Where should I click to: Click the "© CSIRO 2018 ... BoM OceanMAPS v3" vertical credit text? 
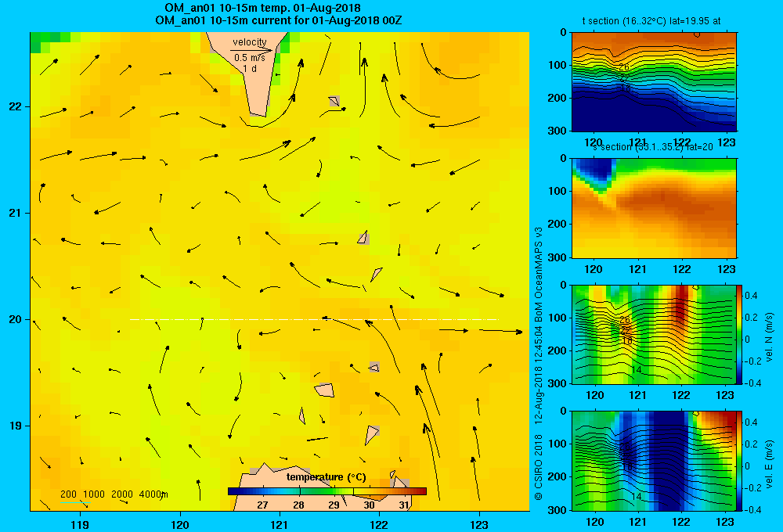pos(539,363)
